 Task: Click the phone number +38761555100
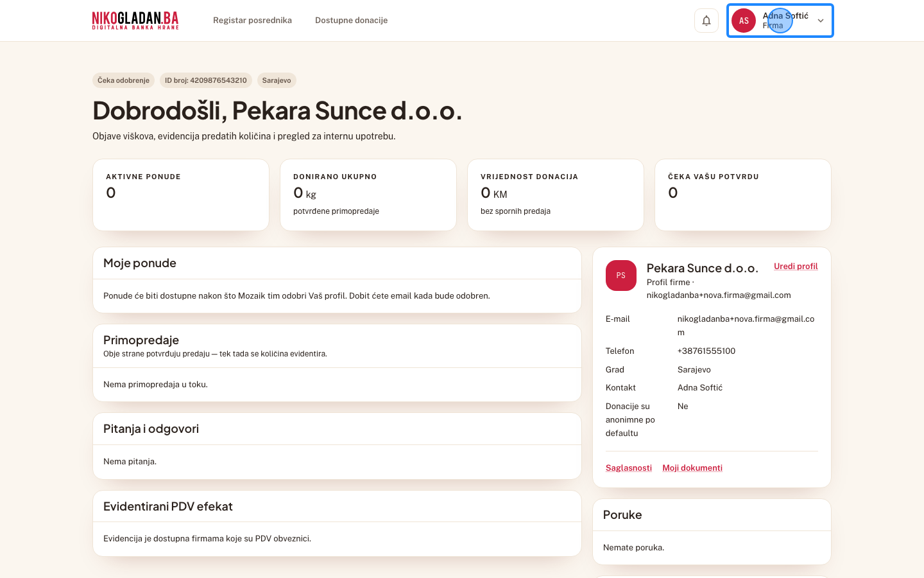[x=706, y=351]
